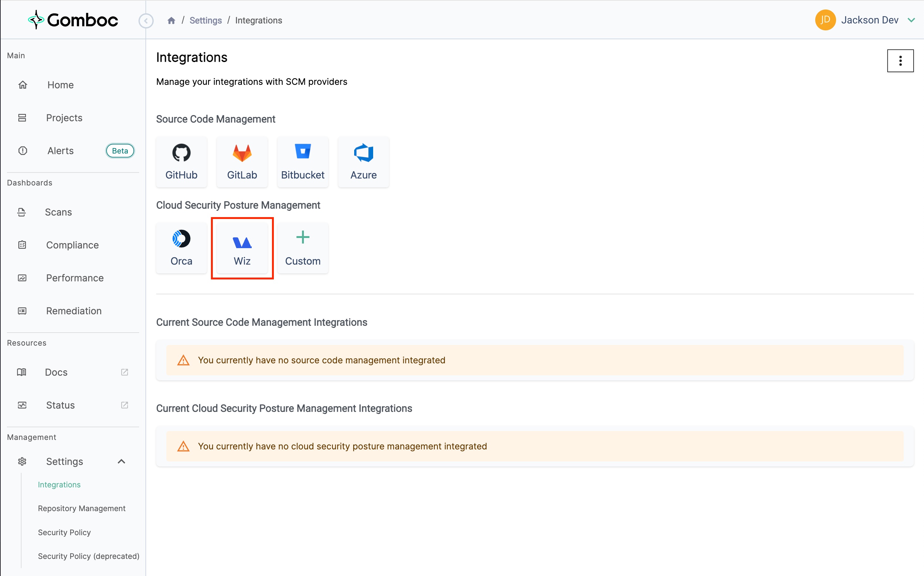Add an Orca integration

(181, 248)
